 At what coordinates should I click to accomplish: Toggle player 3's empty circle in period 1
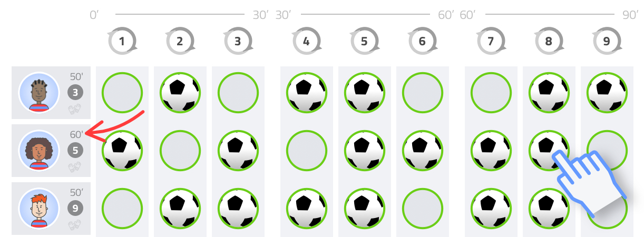coord(122,93)
